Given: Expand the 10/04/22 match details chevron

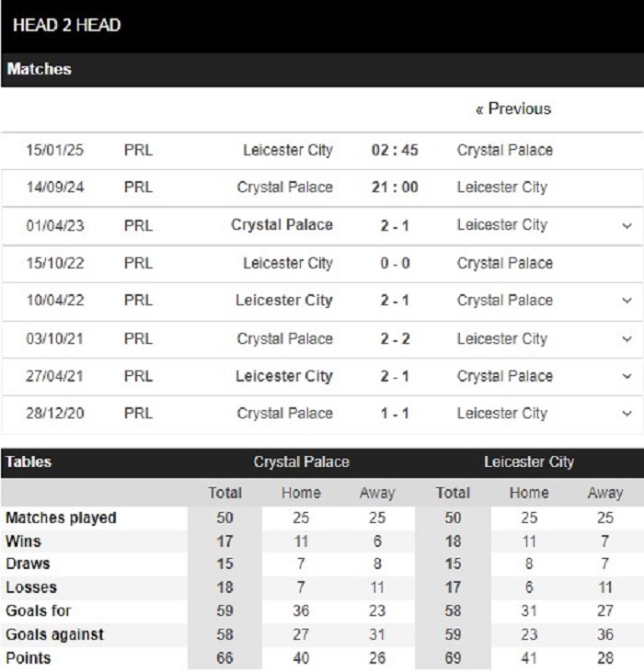Looking at the screenshot, I should (627, 301).
